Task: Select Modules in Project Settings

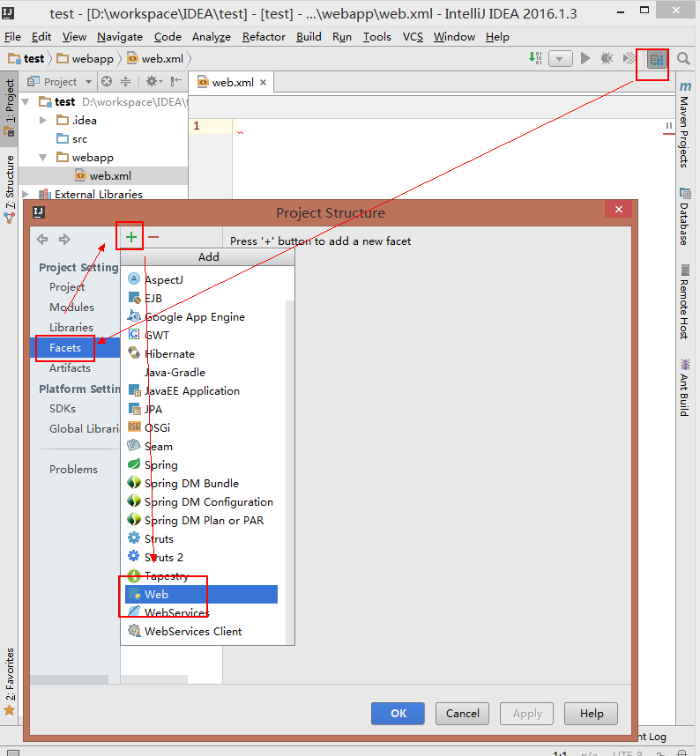Action: 71,308
